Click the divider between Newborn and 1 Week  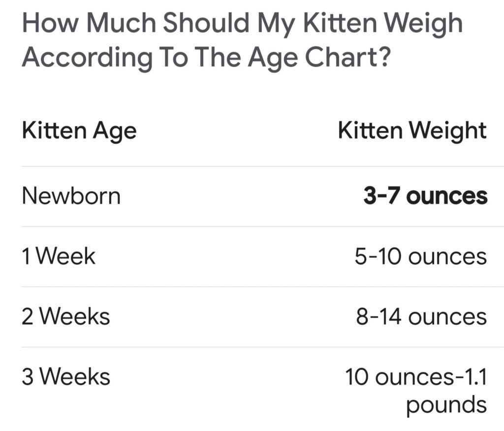pyautogui.click(x=252, y=227)
